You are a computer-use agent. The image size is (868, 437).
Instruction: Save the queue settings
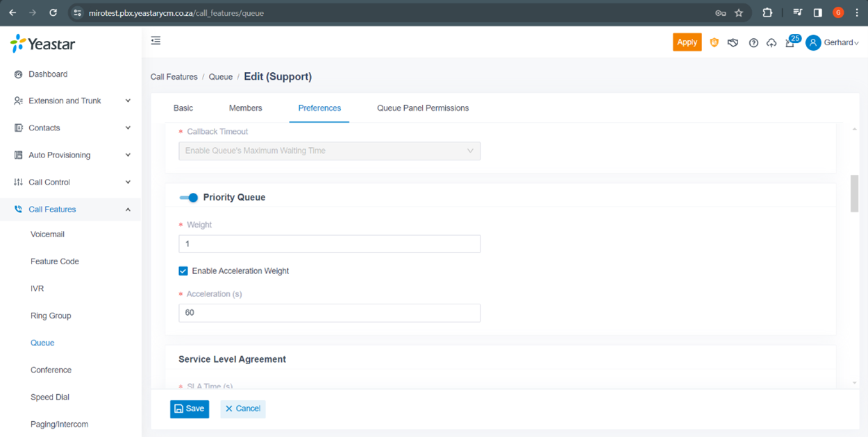[x=190, y=409]
